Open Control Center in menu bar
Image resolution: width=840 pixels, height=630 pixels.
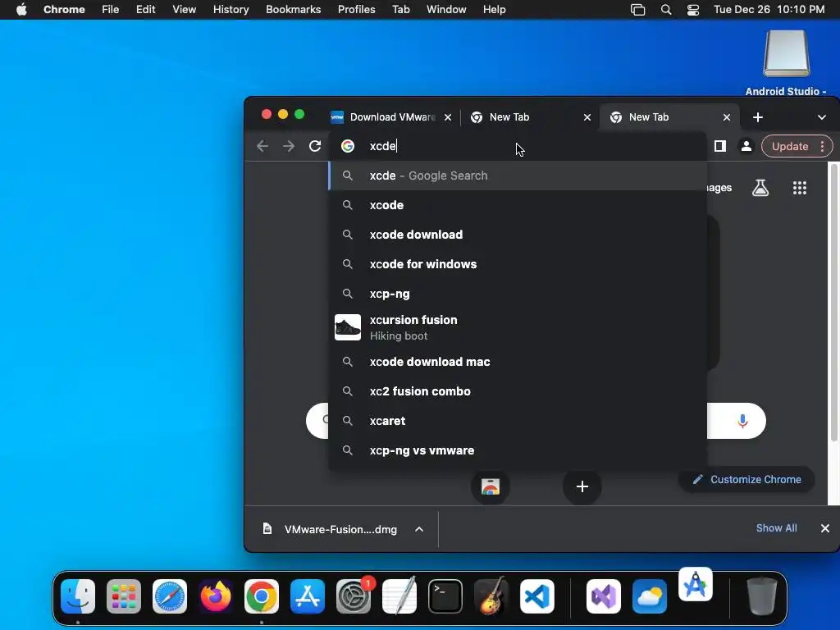(x=692, y=10)
